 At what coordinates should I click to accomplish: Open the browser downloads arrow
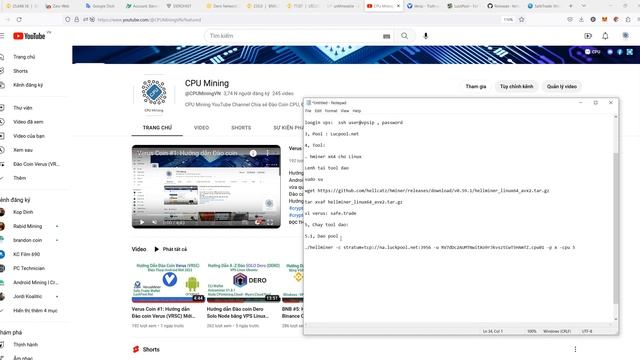click(x=581, y=20)
